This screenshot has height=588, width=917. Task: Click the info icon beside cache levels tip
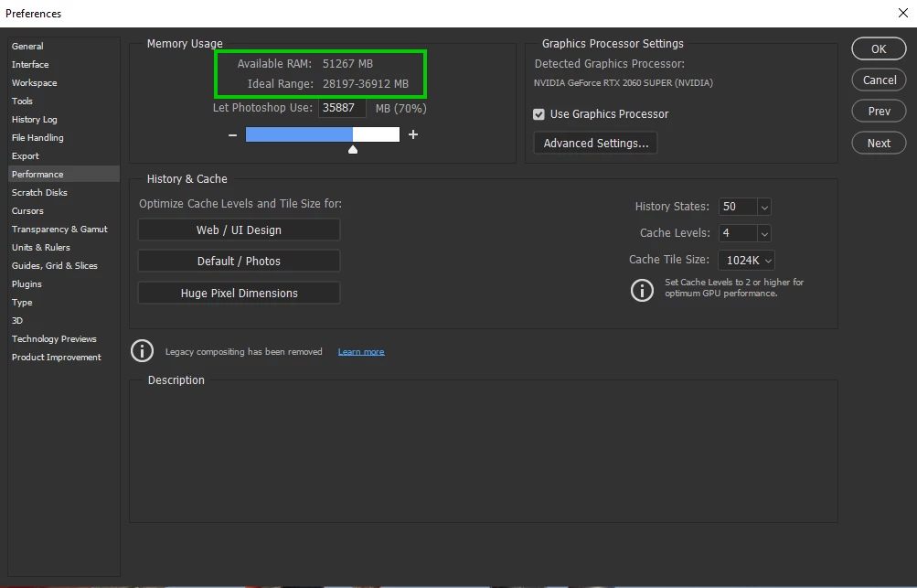pyautogui.click(x=642, y=290)
